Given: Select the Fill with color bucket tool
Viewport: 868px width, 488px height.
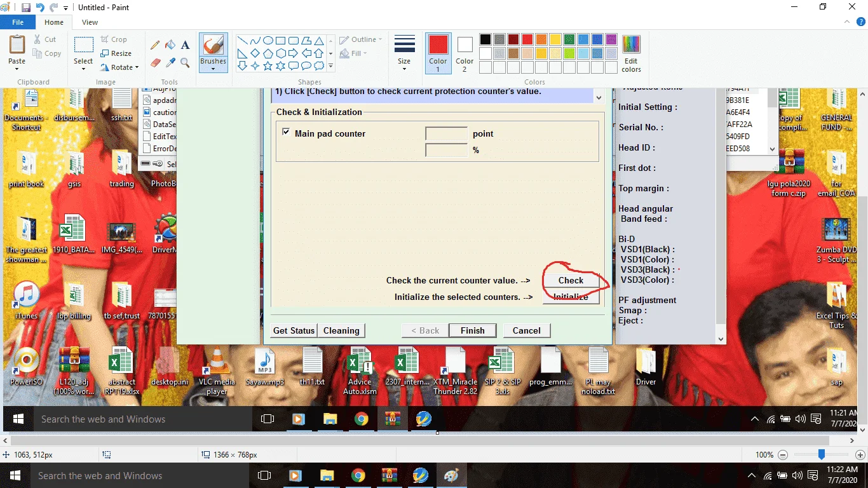Looking at the screenshot, I should tap(170, 45).
